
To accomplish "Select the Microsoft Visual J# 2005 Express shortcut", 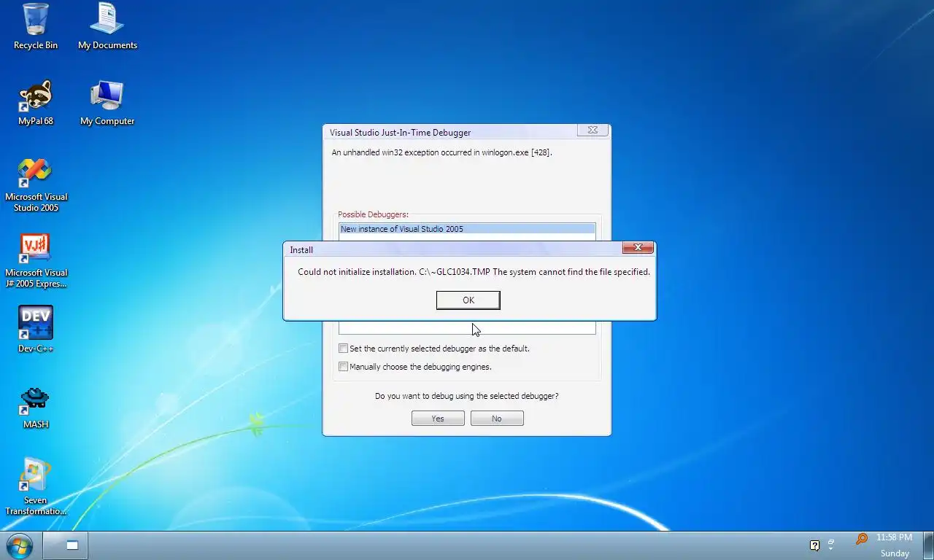I will click(36, 261).
